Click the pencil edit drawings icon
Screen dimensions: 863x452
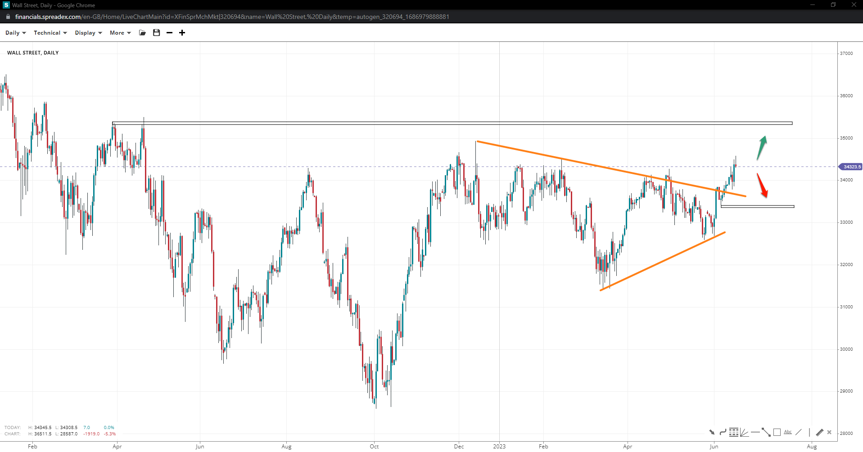point(819,432)
